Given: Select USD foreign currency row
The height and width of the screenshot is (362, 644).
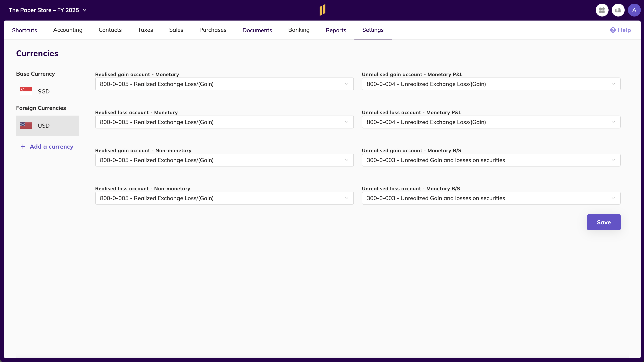Looking at the screenshot, I should [48, 125].
